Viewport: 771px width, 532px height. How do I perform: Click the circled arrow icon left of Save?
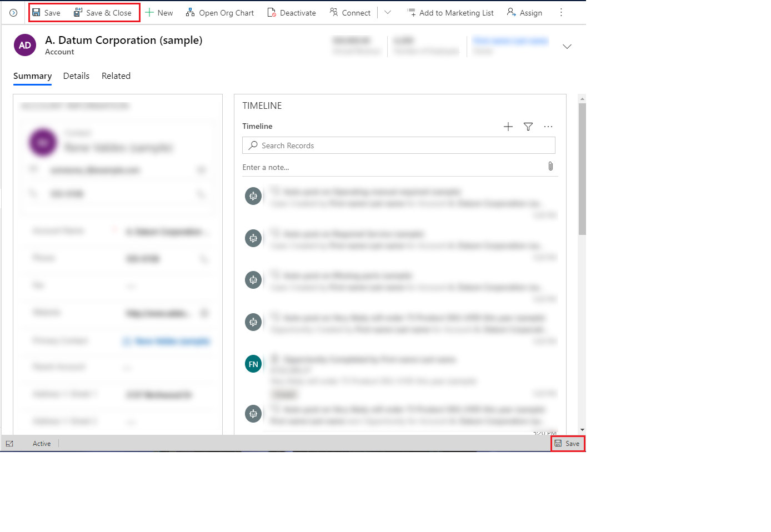click(x=13, y=13)
